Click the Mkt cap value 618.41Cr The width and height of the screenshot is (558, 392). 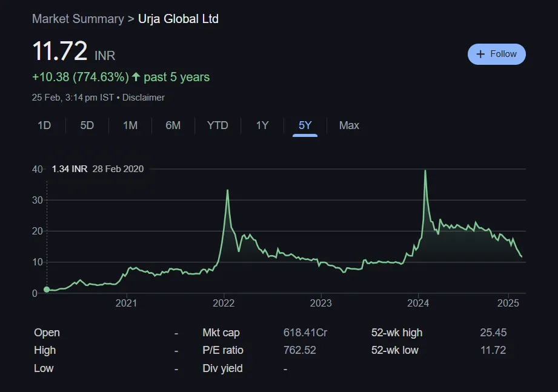tap(305, 333)
